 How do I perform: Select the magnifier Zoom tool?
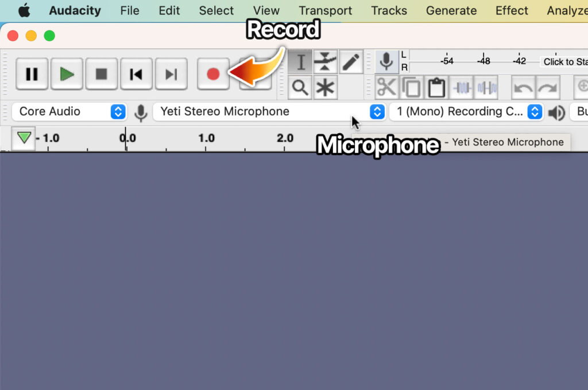coord(300,88)
